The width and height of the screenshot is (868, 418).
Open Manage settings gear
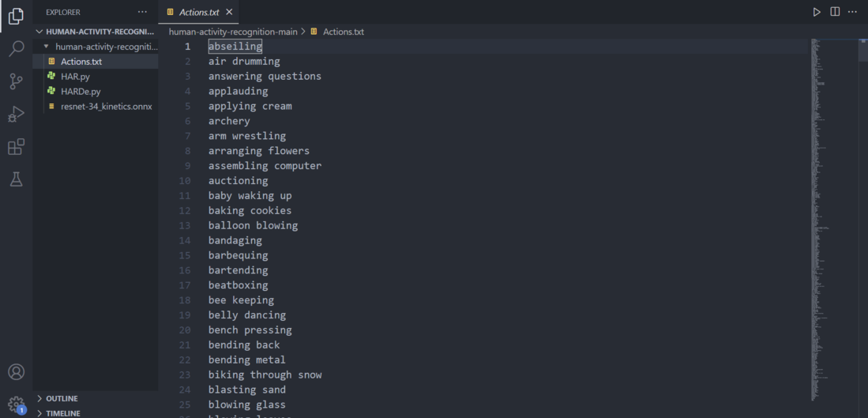[16, 404]
